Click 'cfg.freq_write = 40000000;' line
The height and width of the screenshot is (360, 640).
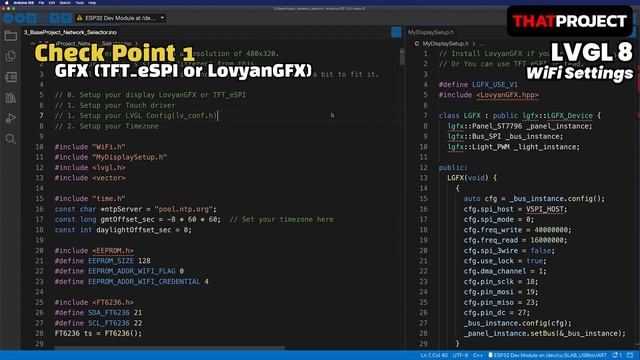[518, 230]
